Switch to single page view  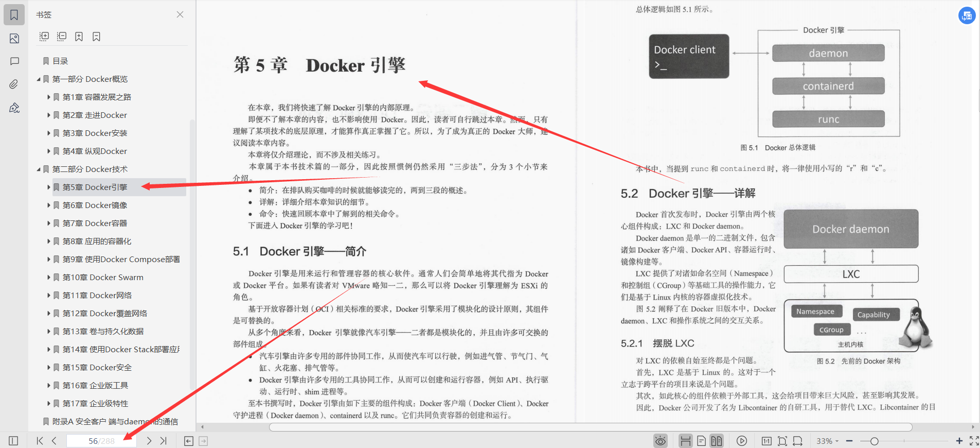click(701, 441)
